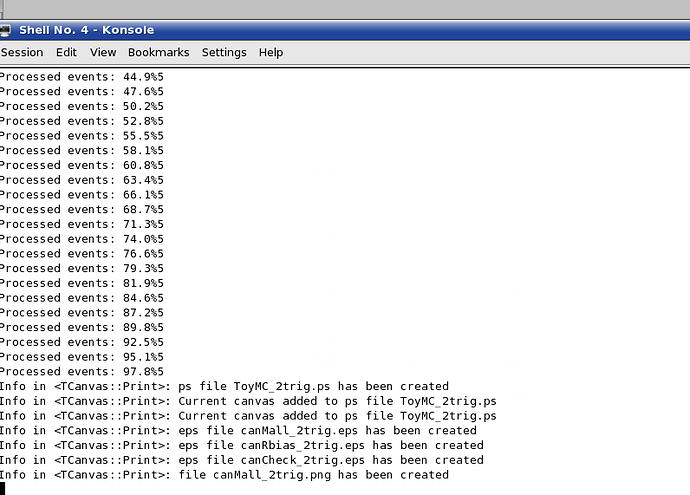690x495 pixels.
Task: Click the line 'Processed events: 68.7%5'
Action: [x=82, y=209]
